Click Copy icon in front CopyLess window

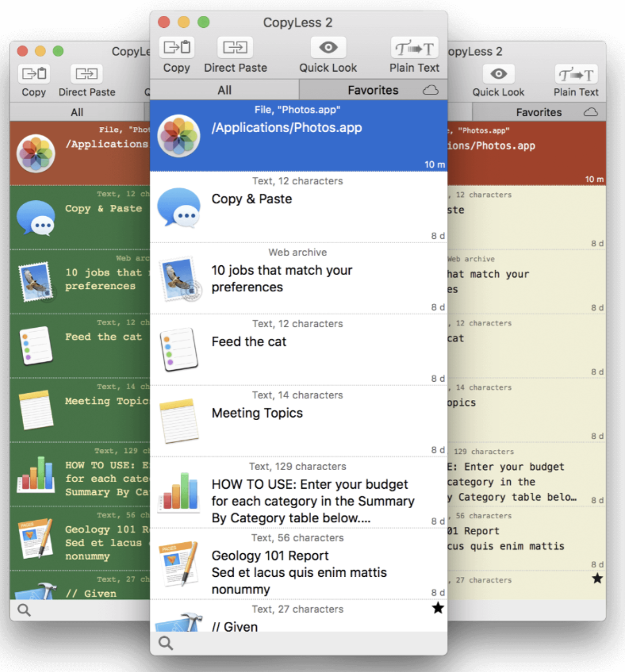point(176,47)
